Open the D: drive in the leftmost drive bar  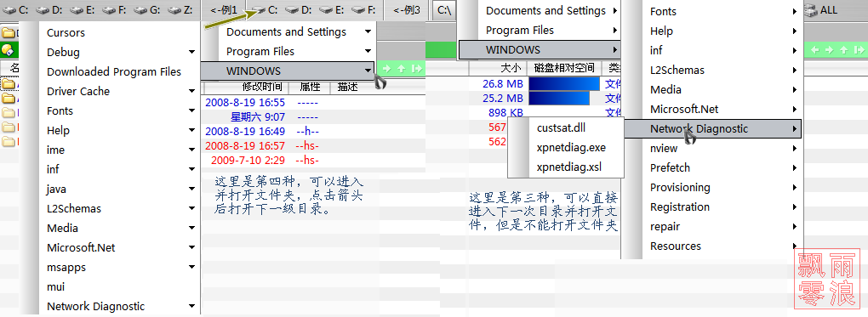pos(50,9)
